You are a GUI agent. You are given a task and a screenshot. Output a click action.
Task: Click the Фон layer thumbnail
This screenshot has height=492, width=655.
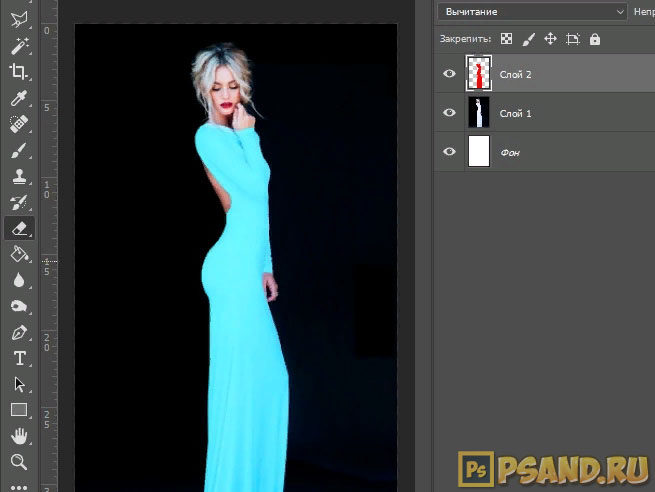(x=479, y=151)
